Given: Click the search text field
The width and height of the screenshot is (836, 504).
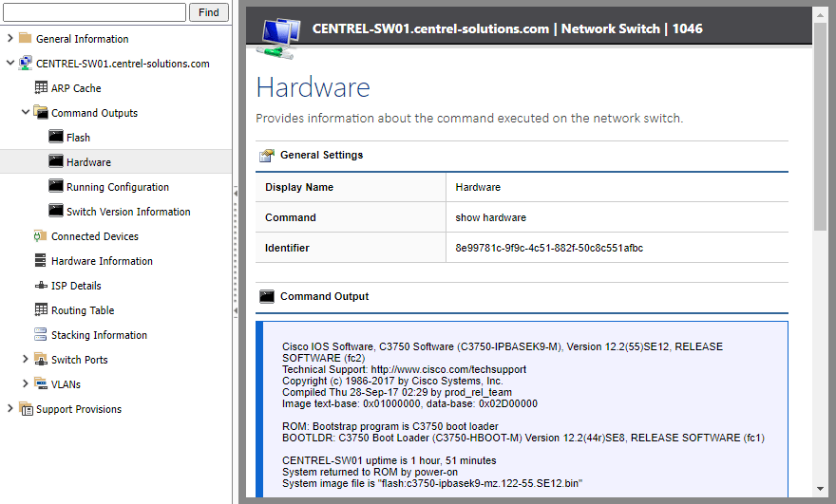Looking at the screenshot, I should pos(95,12).
